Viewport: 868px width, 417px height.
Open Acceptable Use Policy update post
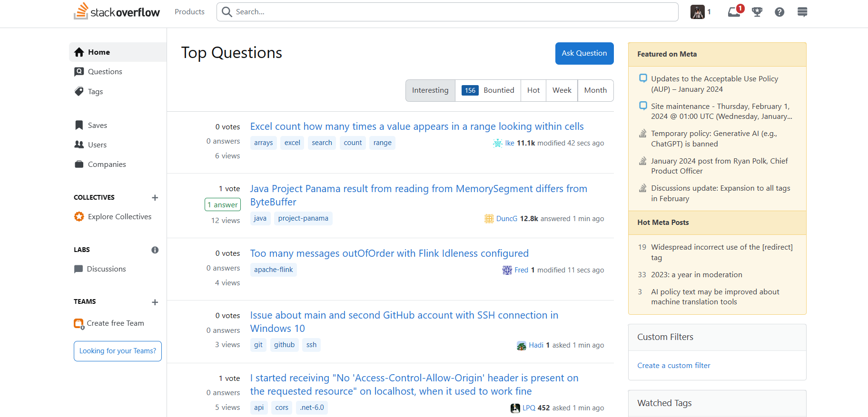(715, 84)
